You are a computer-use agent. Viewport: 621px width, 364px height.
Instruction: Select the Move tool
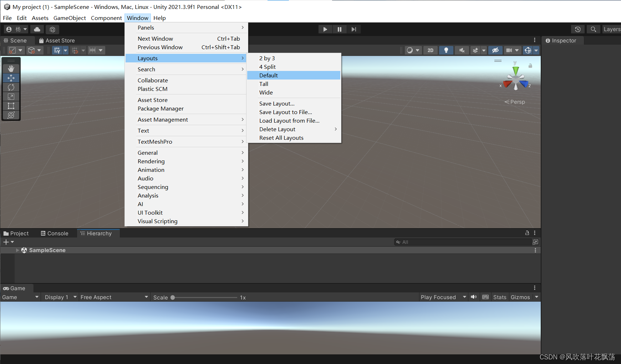coord(11,78)
